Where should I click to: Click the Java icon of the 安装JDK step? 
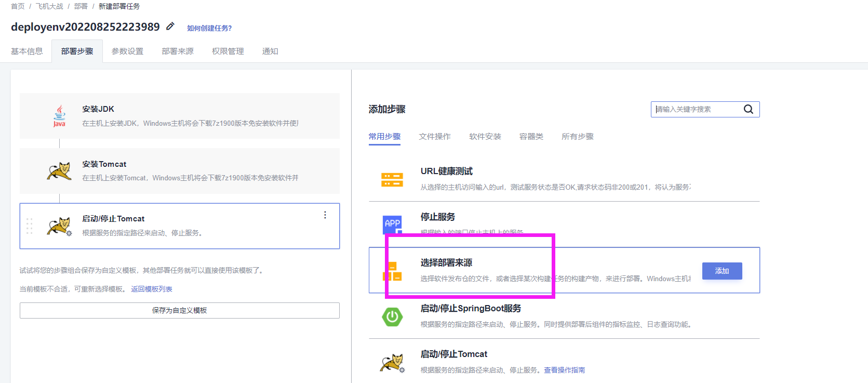pyautogui.click(x=59, y=116)
